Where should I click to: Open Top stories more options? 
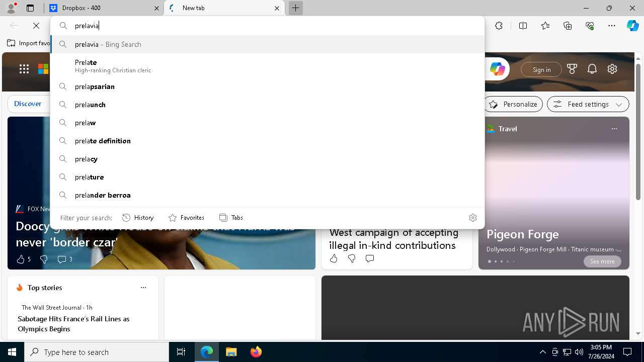tap(143, 288)
